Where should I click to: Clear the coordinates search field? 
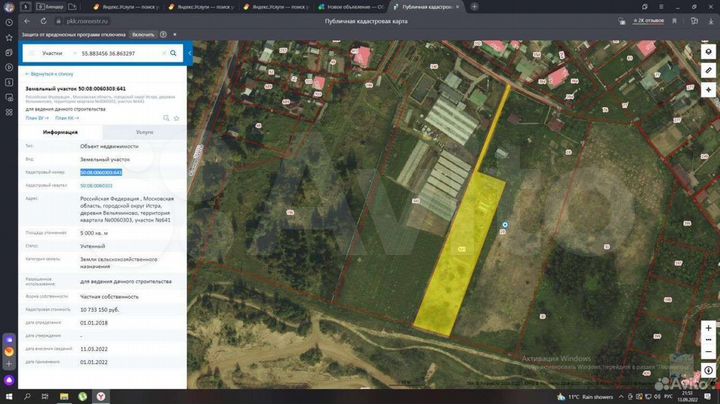[161, 52]
